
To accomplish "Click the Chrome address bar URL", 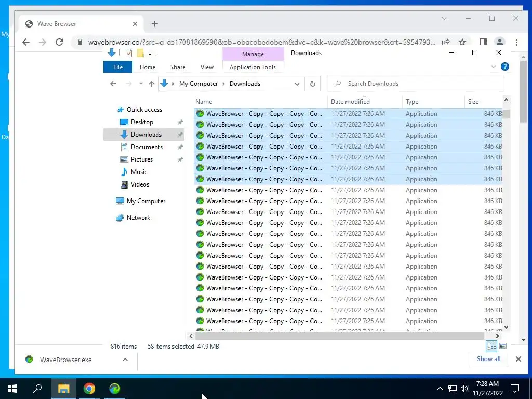I will (262, 42).
